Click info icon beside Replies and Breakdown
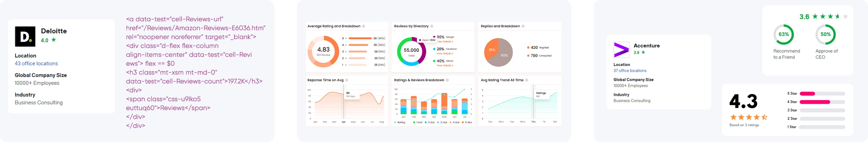Screen dimensions: 868x142 coord(523,26)
